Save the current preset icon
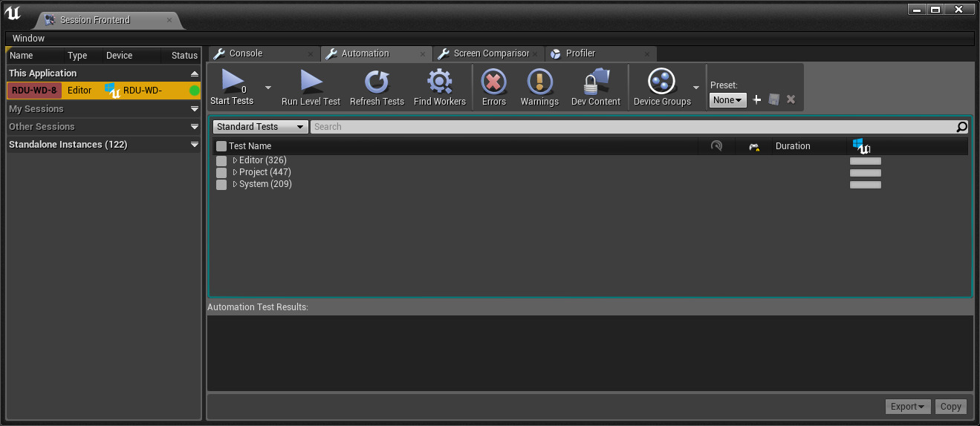Screen dimensions: 980x426 tap(774, 99)
